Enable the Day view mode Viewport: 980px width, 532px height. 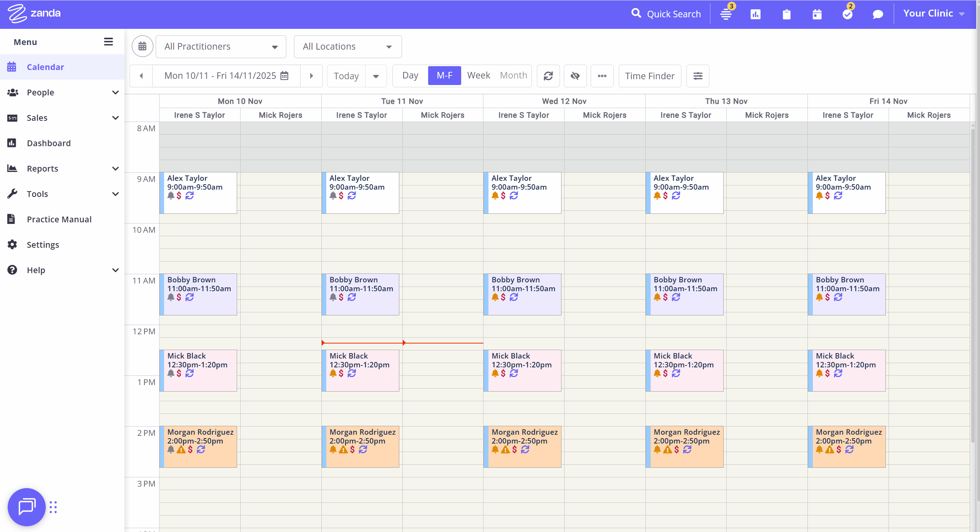tap(410, 75)
